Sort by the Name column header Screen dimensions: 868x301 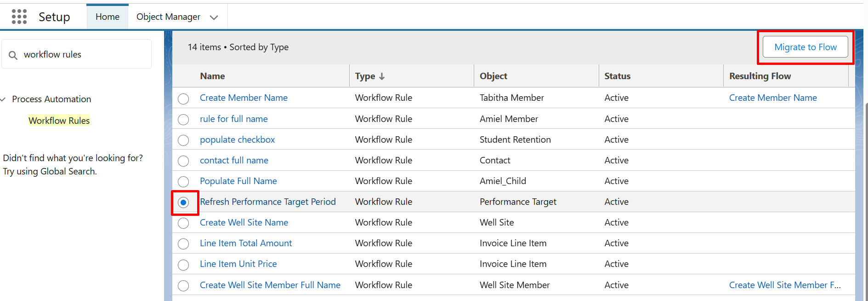212,76
